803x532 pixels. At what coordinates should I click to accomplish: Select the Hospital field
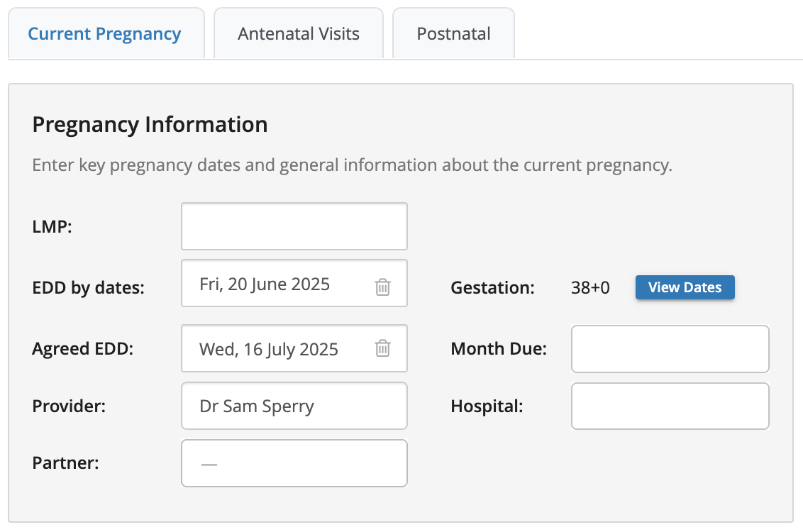coord(670,406)
